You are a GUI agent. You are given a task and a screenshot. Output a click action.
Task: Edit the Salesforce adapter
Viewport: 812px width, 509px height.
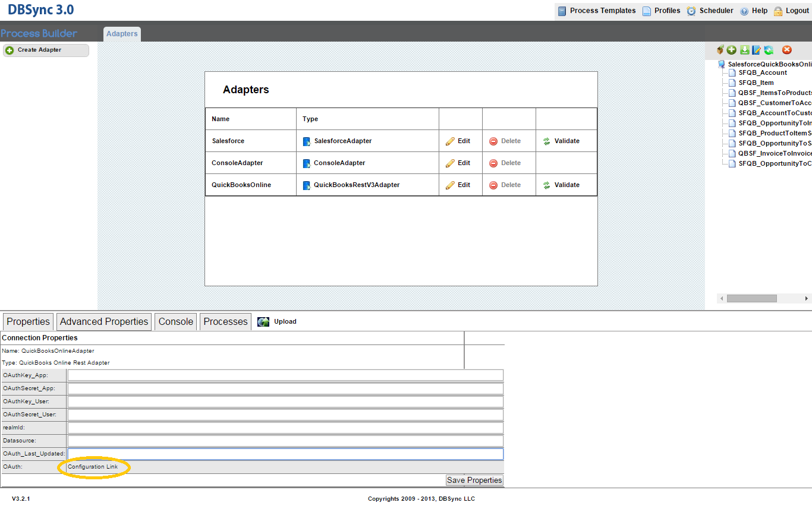tap(458, 141)
